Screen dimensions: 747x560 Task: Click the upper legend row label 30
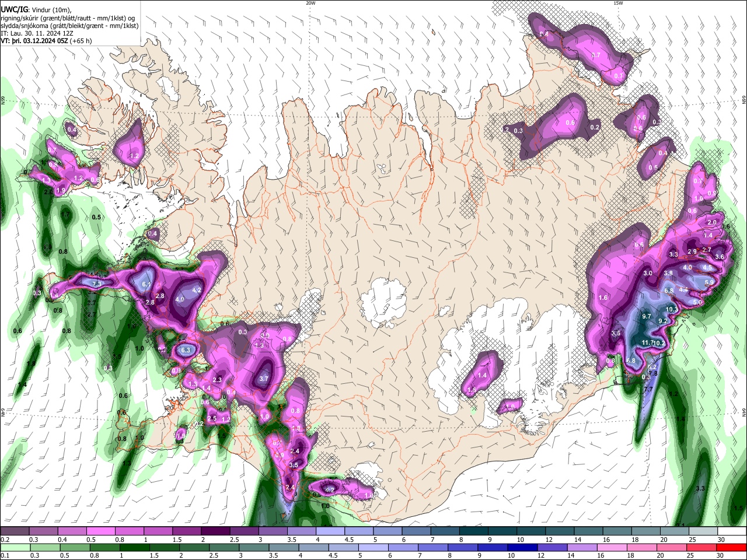click(x=721, y=540)
